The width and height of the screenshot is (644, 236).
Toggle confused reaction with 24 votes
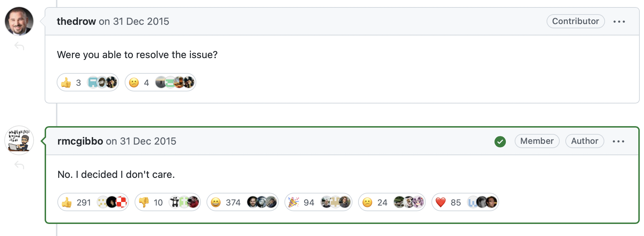(x=375, y=202)
